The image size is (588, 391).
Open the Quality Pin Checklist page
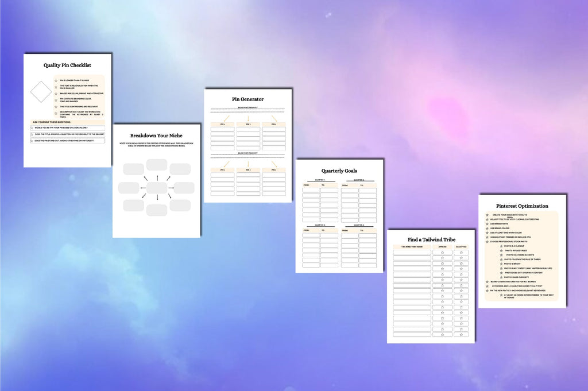pyautogui.click(x=68, y=110)
